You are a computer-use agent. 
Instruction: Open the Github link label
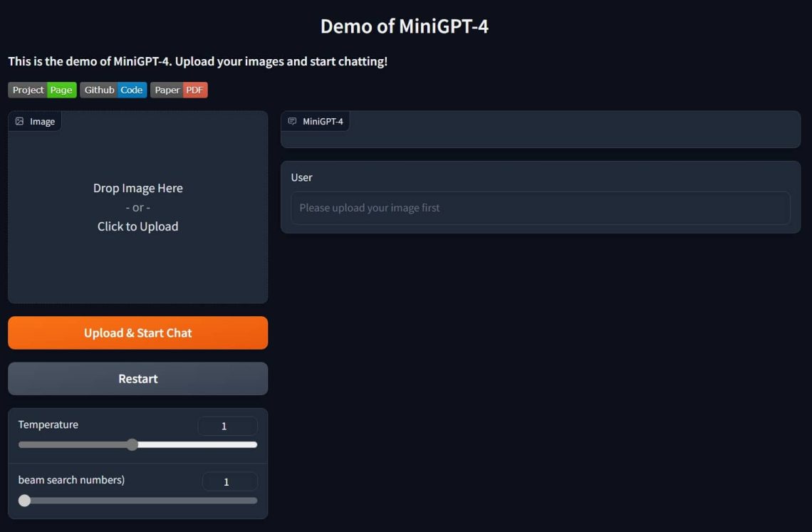point(98,90)
